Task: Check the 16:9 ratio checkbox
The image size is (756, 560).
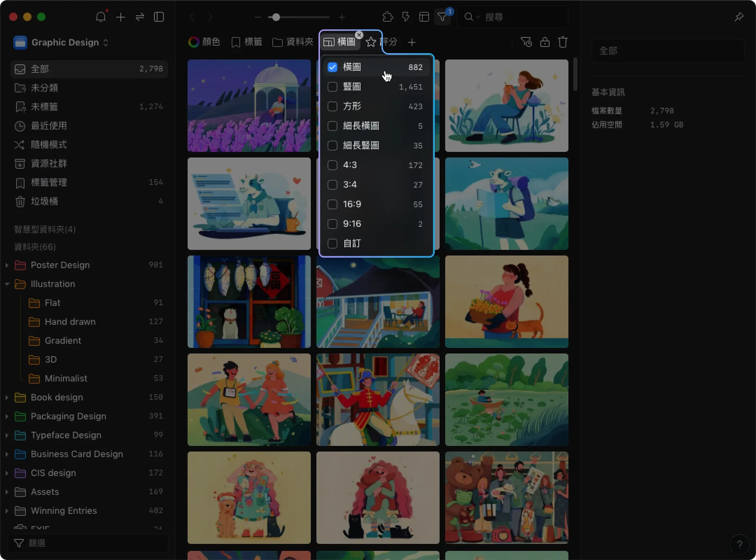Action: tap(333, 204)
